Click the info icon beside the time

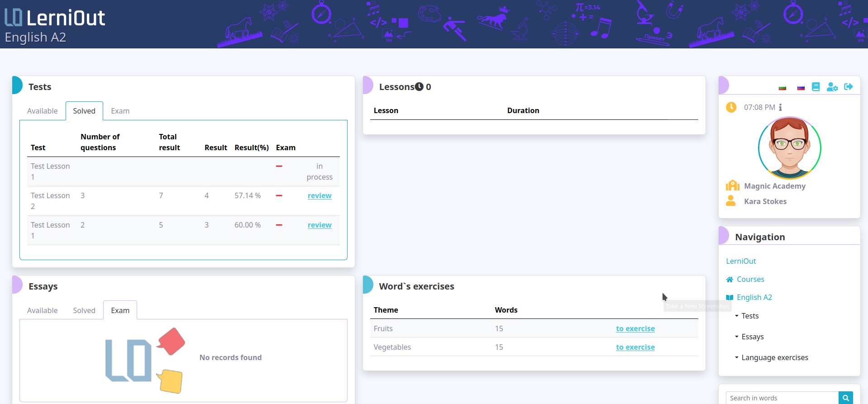click(780, 107)
